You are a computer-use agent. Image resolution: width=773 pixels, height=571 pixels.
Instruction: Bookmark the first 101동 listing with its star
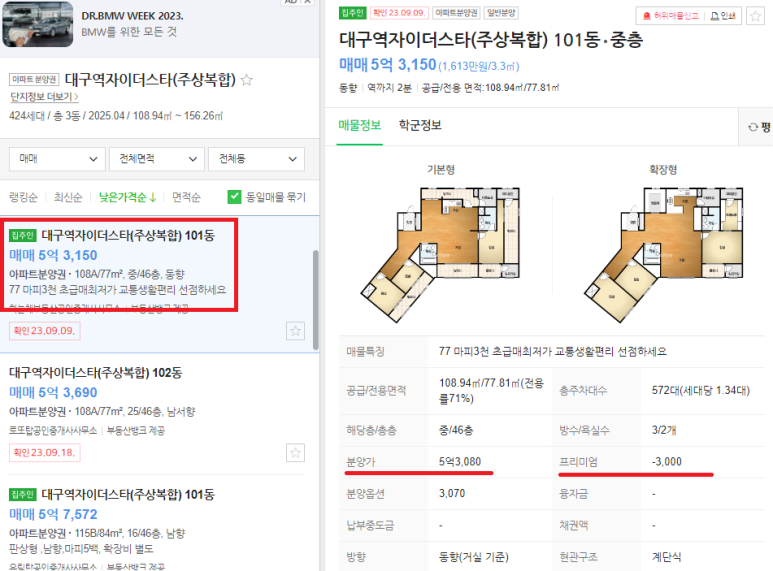(295, 331)
